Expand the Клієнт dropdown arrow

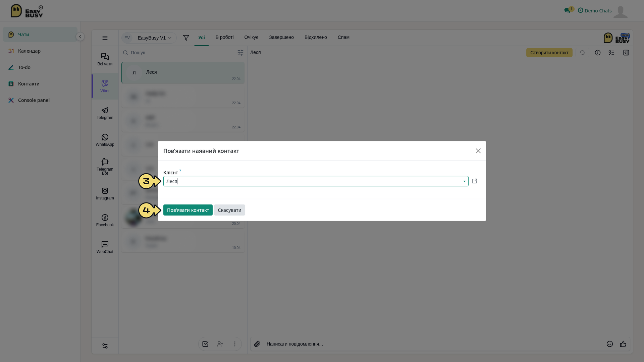click(x=465, y=181)
